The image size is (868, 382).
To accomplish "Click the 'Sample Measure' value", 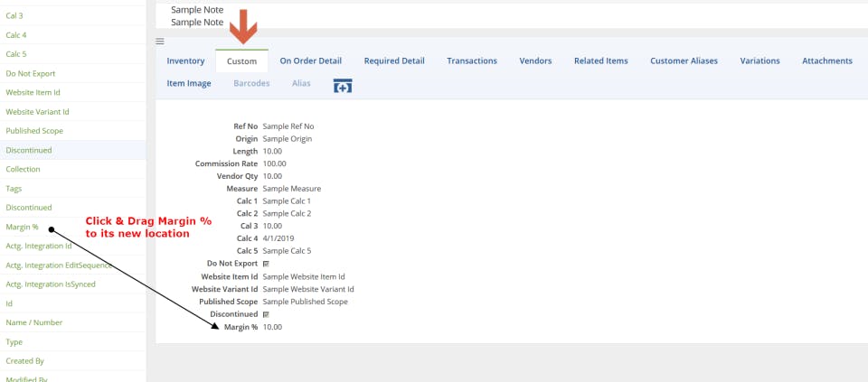I will pyautogui.click(x=291, y=189).
